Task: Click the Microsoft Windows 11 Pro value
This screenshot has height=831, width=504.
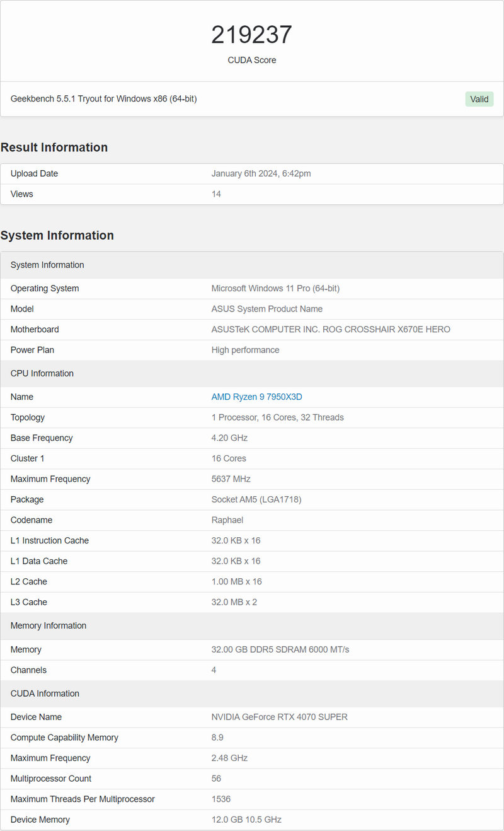Action: [x=275, y=288]
